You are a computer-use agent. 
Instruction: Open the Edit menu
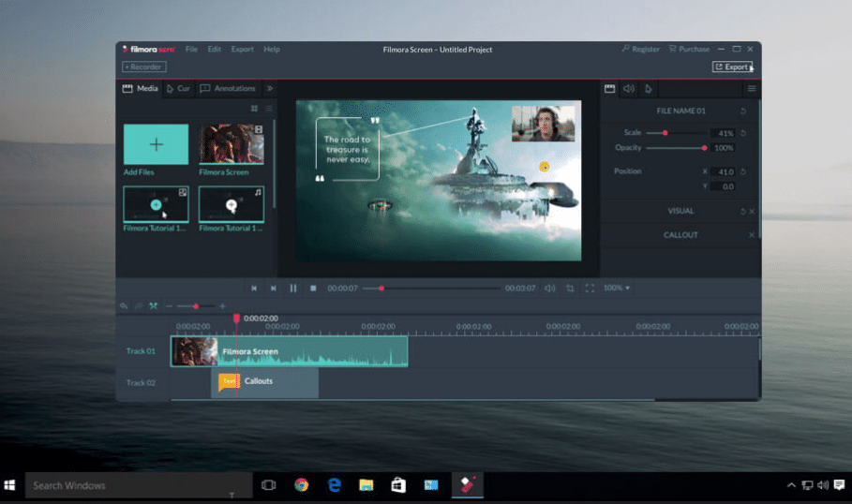pyautogui.click(x=214, y=49)
